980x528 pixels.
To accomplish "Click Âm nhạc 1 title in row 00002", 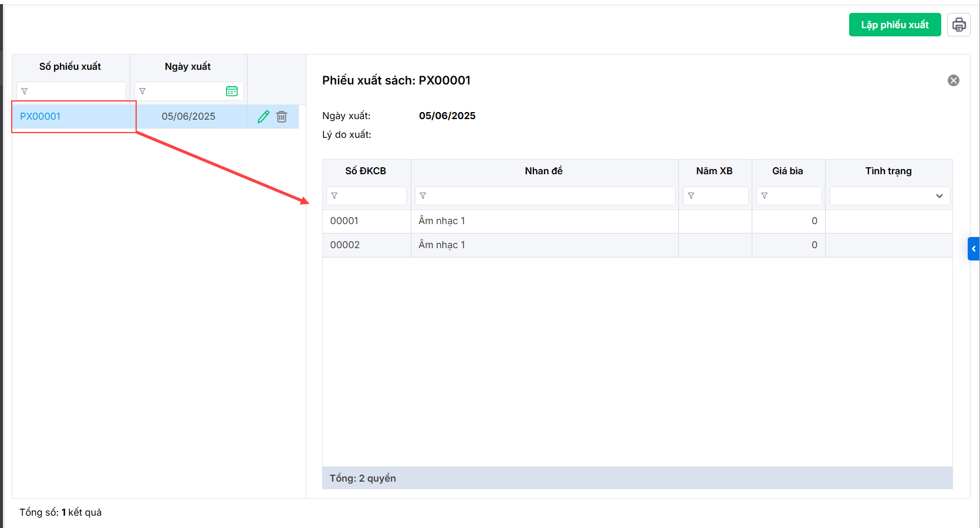I will point(442,245).
